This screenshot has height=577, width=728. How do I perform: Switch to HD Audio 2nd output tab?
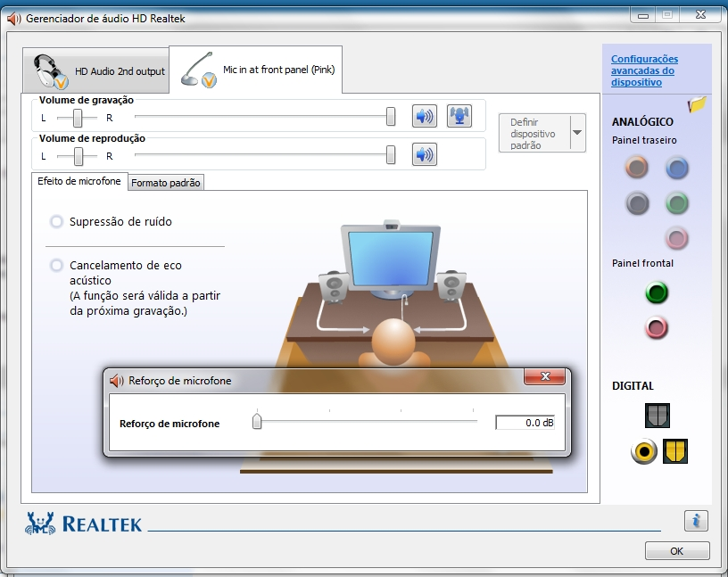[96, 70]
